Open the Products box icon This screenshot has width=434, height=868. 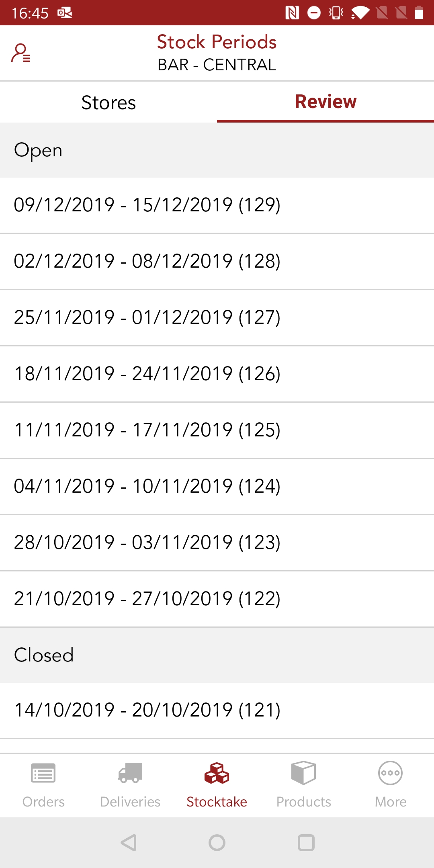coord(303,773)
